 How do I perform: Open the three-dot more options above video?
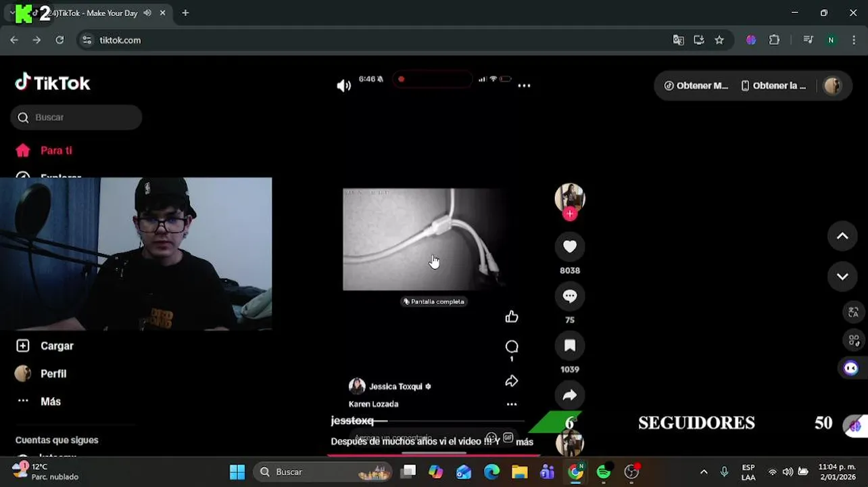524,85
